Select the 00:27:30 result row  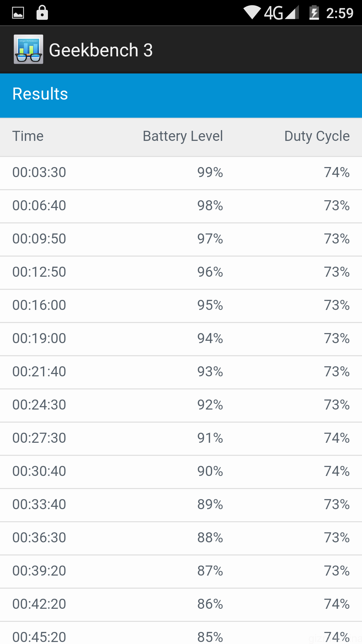tap(181, 438)
